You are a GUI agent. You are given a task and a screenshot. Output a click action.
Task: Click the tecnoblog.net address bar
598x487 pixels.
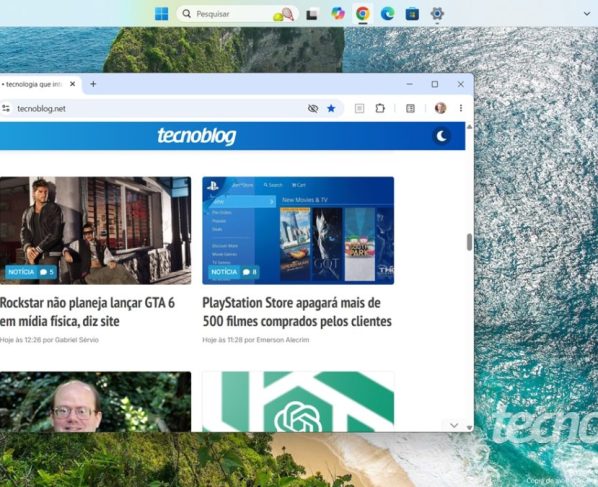pyautogui.click(x=41, y=109)
